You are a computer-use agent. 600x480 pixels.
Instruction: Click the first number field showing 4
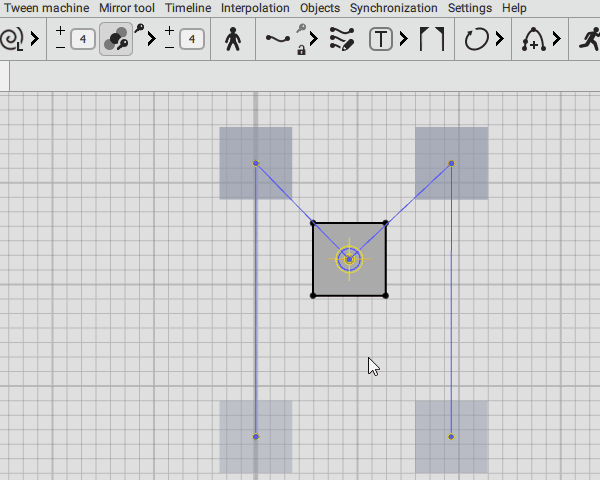click(x=82, y=40)
